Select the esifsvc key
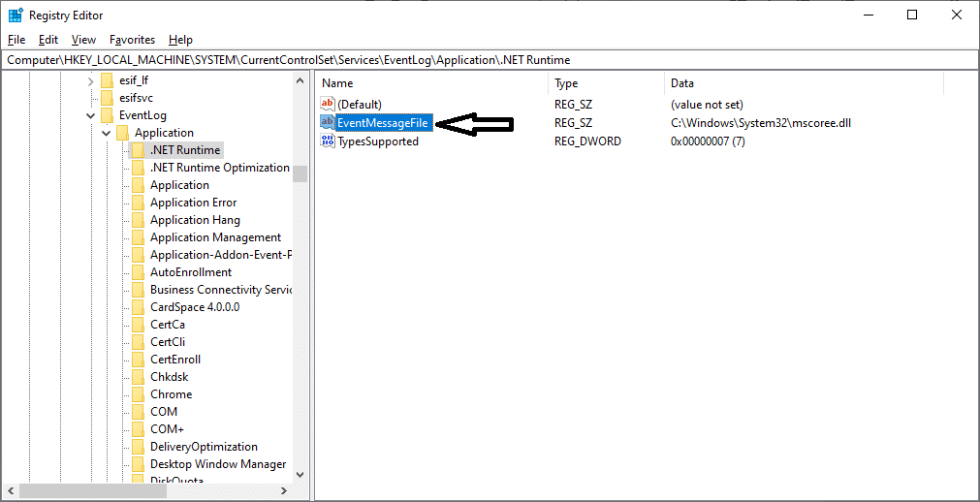The height and width of the screenshot is (502, 980). [136, 98]
